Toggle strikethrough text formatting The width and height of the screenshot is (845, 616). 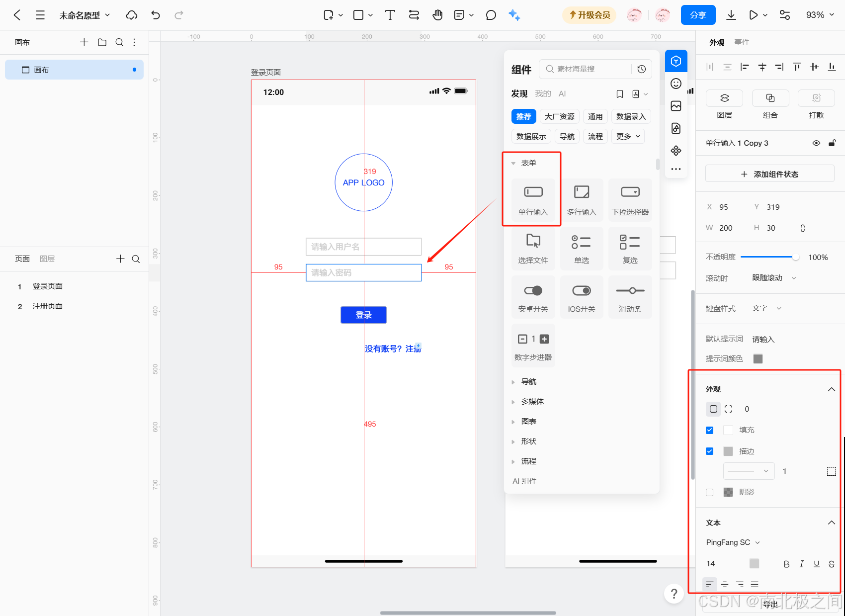click(x=832, y=564)
